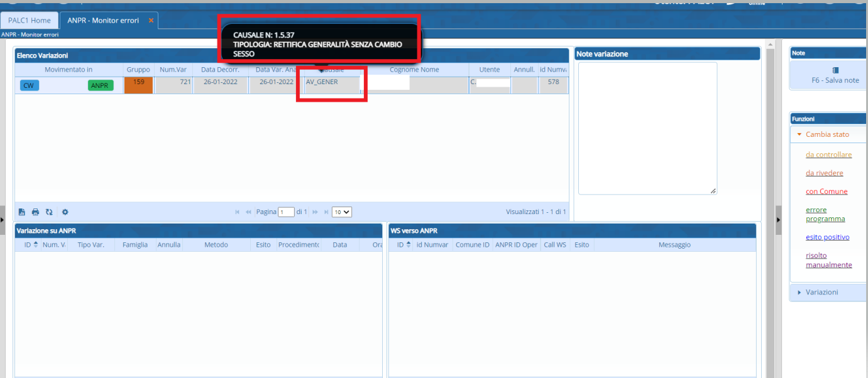Go to next page of grid
The image size is (868, 378).
(316, 212)
